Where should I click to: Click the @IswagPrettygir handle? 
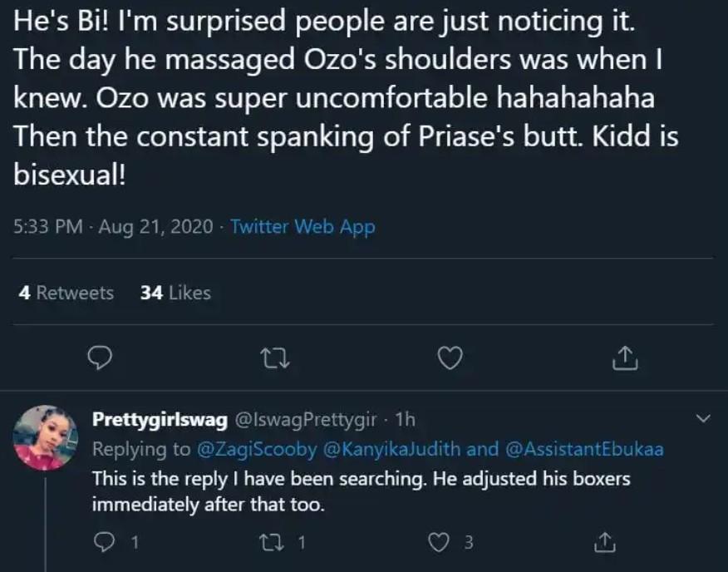coord(307,421)
